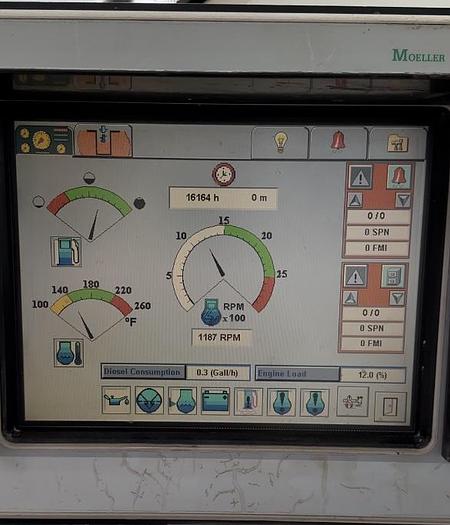Switch to the orange trench machine tab
Image resolution: width=450 pixels, height=525 pixels.
tap(103, 141)
